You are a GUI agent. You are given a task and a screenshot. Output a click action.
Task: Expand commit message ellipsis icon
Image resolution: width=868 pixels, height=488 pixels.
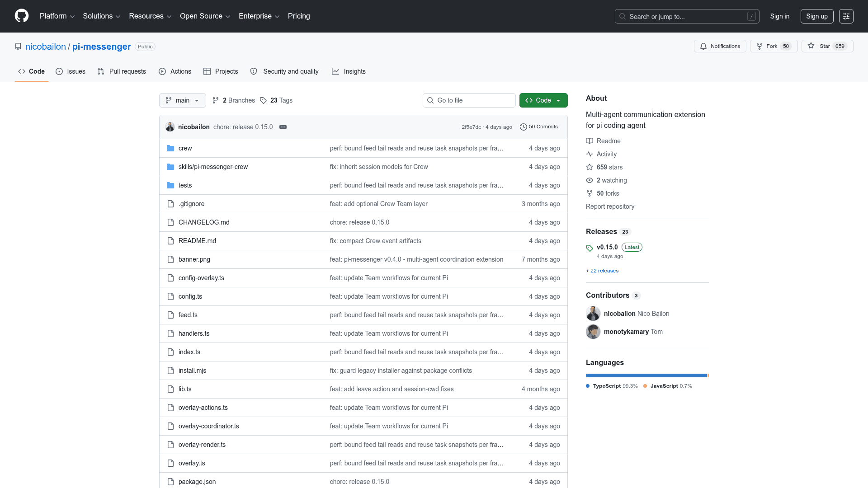point(283,127)
